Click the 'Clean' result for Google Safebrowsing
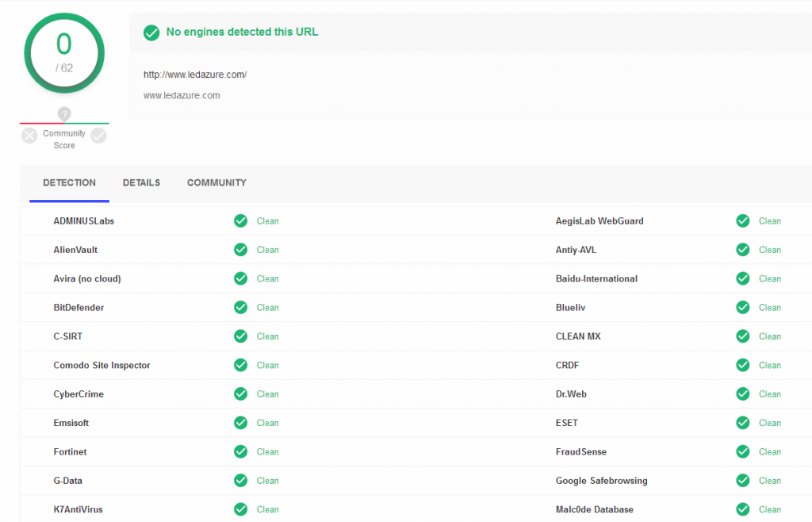 [770, 481]
